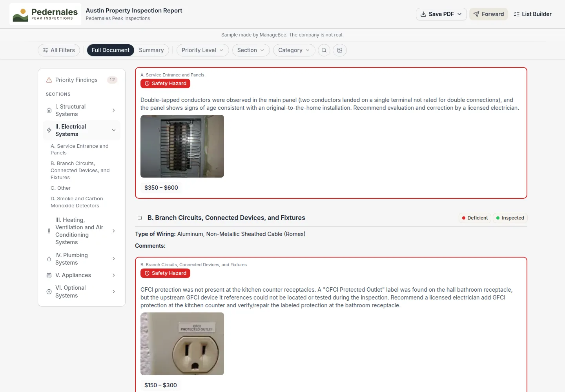Viewport: 565px width, 392px height.
Task: Open the Save PDF dropdown
Action: [x=441, y=14]
